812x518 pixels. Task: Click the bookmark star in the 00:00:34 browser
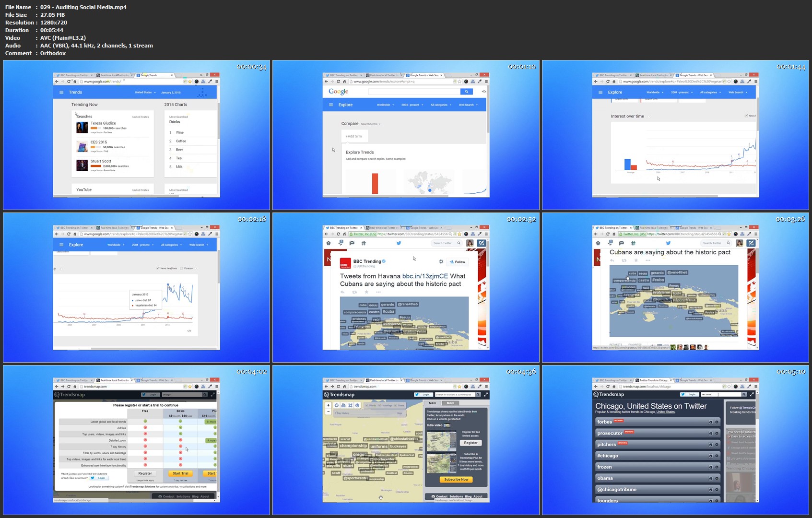[190, 82]
